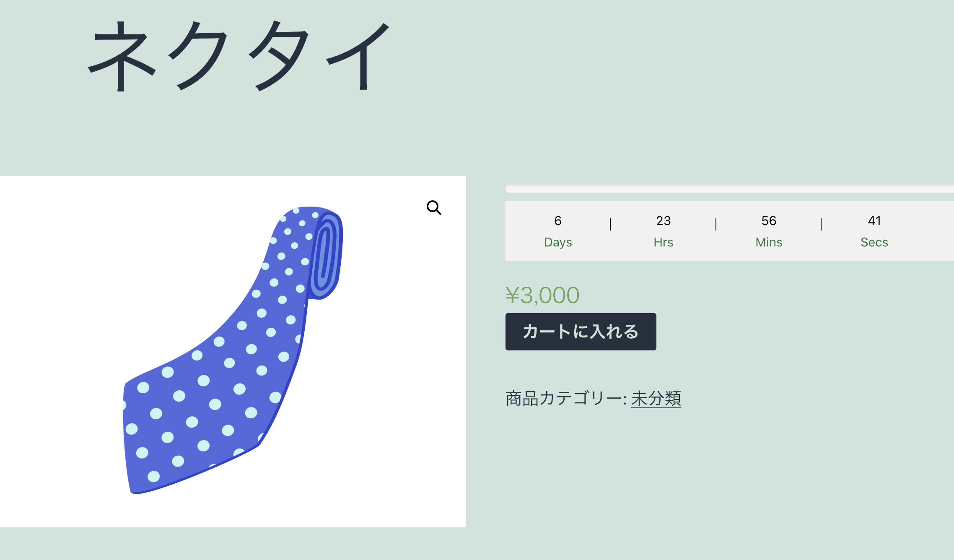Click the rolled end of the necktie
The width and height of the screenshot is (954, 560).
(x=326, y=256)
